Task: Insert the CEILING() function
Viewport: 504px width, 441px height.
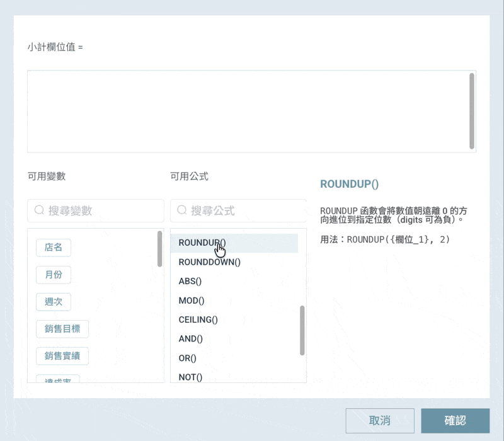Action: [x=198, y=319]
